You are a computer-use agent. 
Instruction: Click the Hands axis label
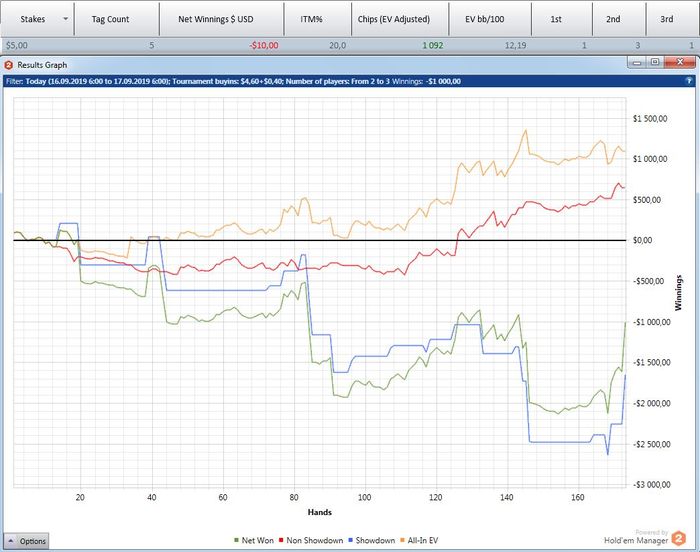(320, 512)
